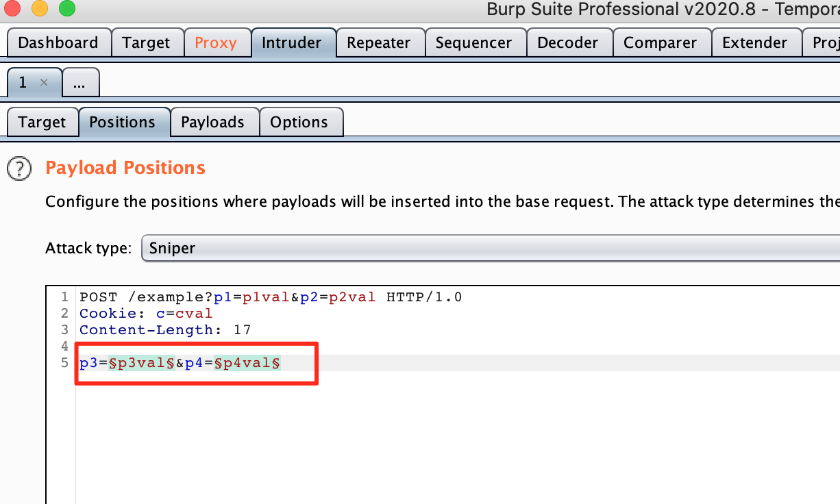Screen dimensions: 840x504
Task: Open the Decoder tab
Action: point(568,42)
